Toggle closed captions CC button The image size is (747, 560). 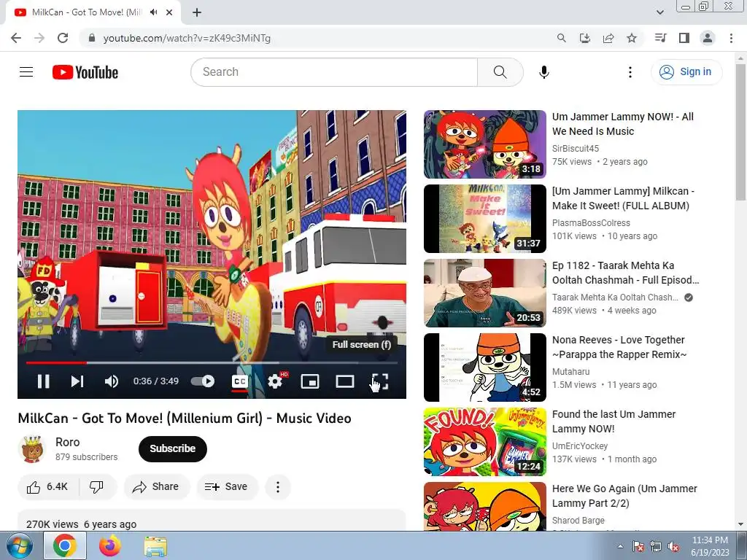[x=239, y=381]
